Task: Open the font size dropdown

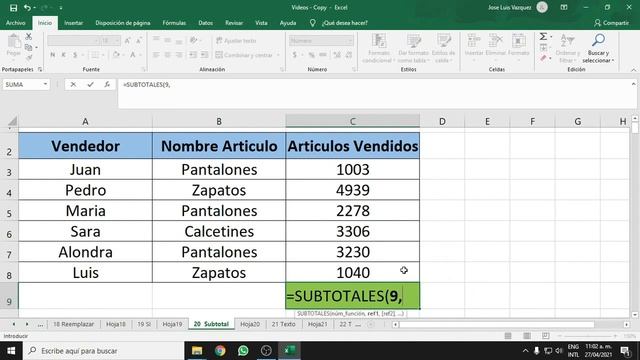Action: coord(117,41)
